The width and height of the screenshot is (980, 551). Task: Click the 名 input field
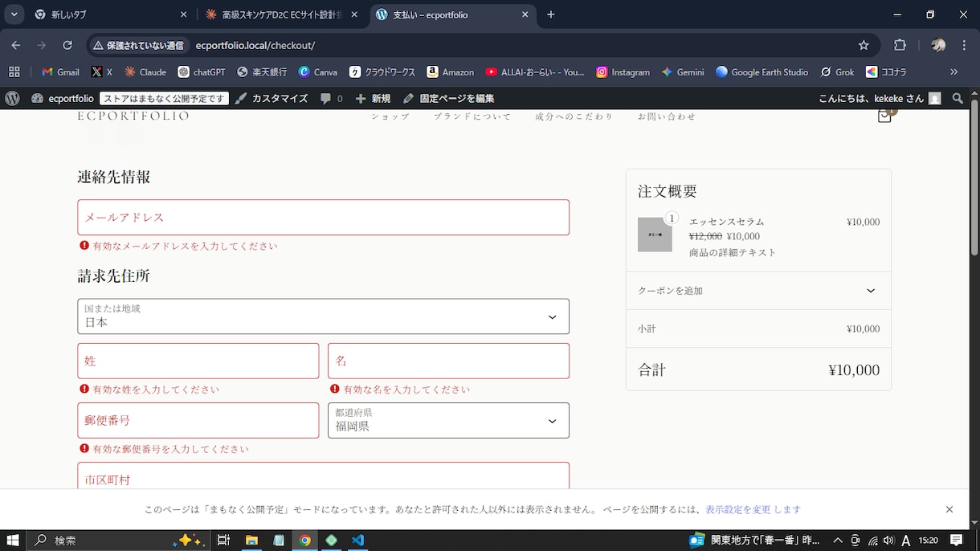point(448,361)
